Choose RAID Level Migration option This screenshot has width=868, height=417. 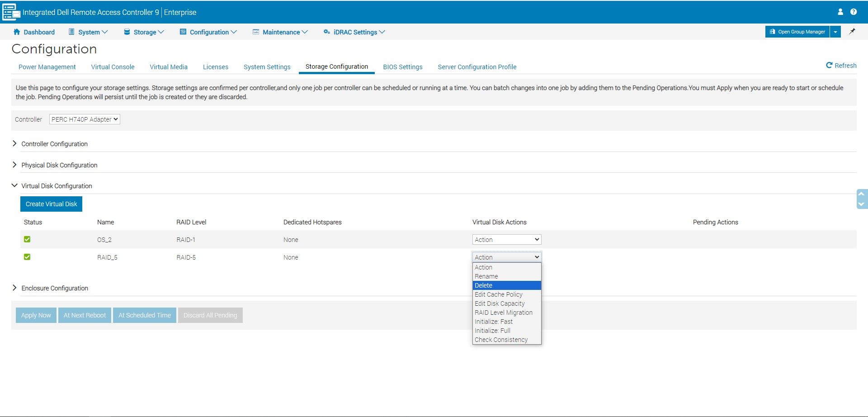click(507, 313)
